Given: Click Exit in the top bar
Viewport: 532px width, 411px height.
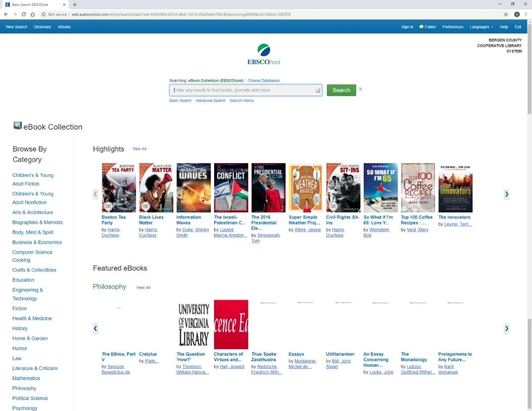Looking at the screenshot, I should pos(518,27).
